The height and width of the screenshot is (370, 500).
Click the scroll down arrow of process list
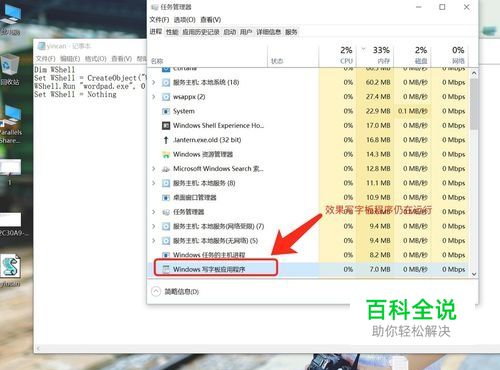click(x=474, y=274)
